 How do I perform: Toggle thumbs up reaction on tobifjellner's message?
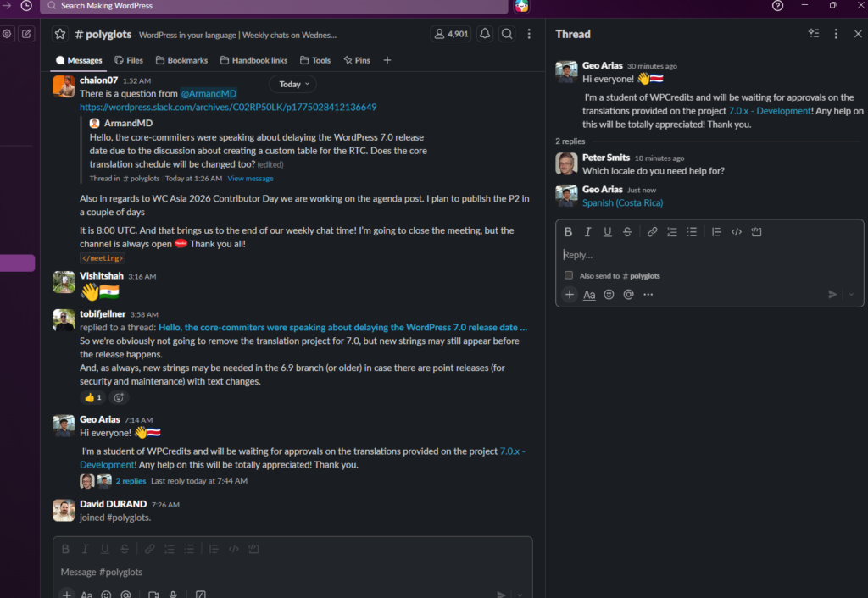click(92, 397)
